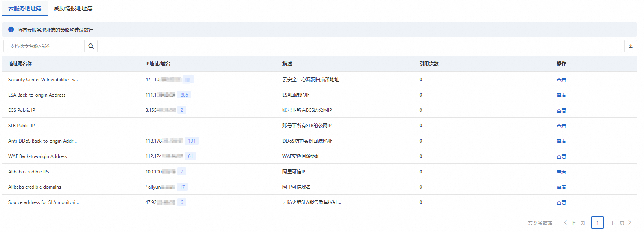Click the 共 9 条数据 total count
Viewport: 644px width, 232px height.
540,223
